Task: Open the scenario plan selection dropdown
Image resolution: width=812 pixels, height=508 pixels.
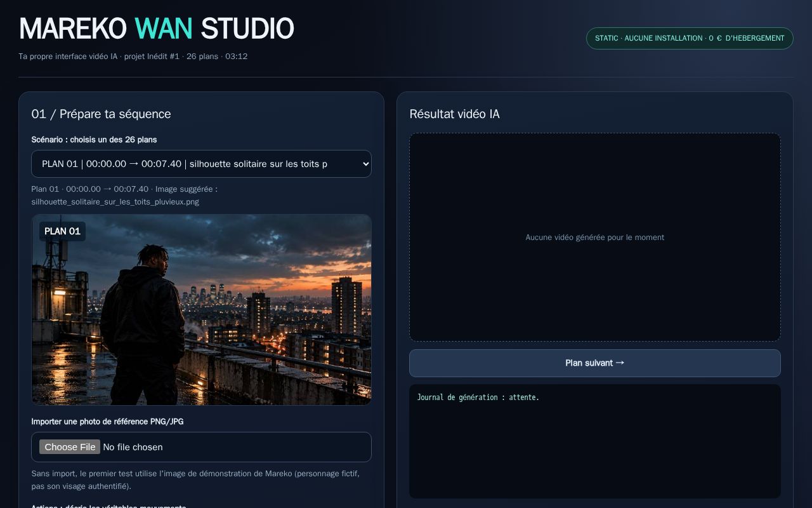Action: point(201,164)
